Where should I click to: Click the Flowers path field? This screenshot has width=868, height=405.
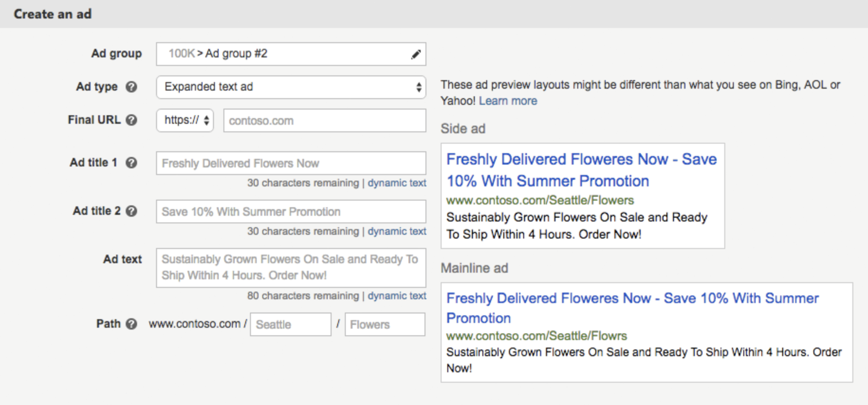click(385, 324)
